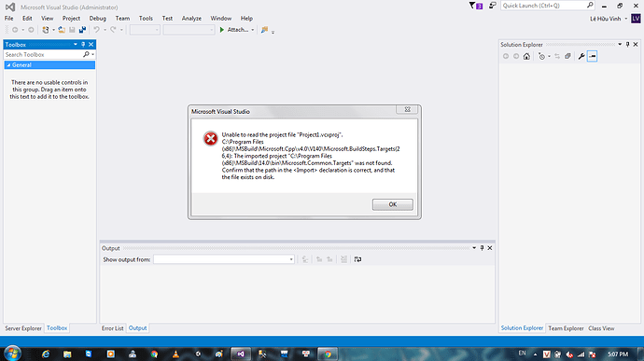Open the Analyze menu
The image size is (644, 361).
tap(191, 19)
